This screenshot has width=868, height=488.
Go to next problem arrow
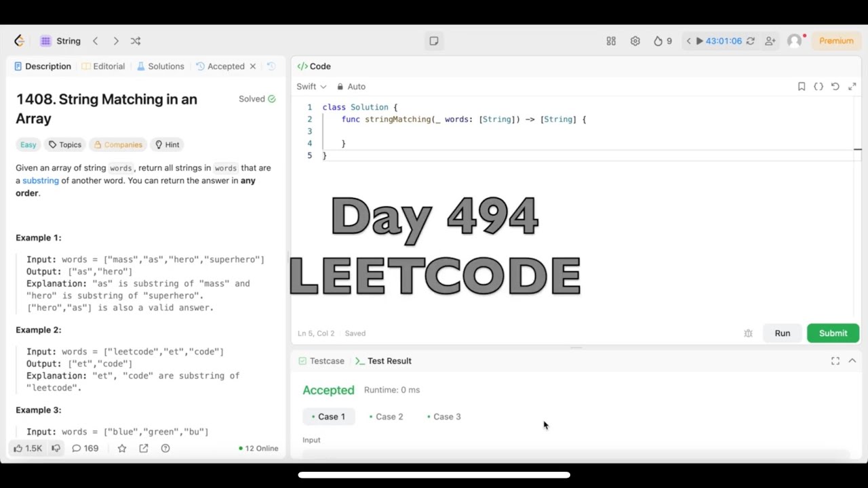point(116,41)
